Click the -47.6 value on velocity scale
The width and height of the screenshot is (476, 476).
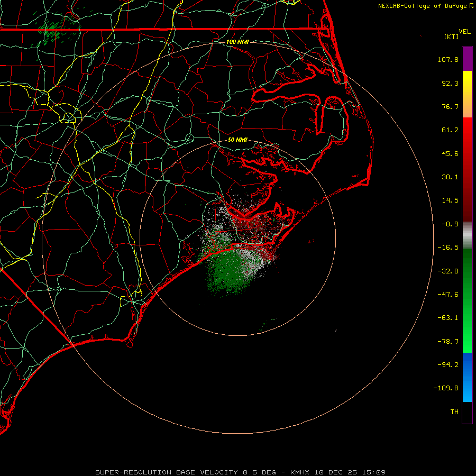448,295
